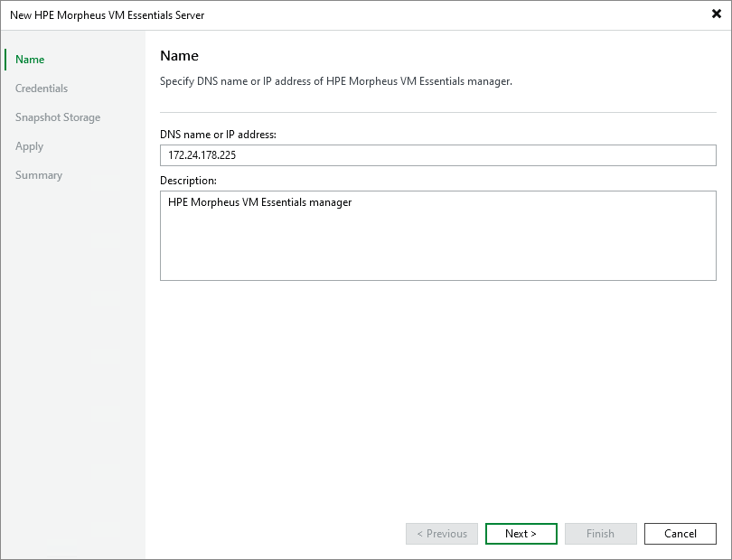
Task: Select the Name step in the wizard sidebar
Action: [x=29, y=59]
